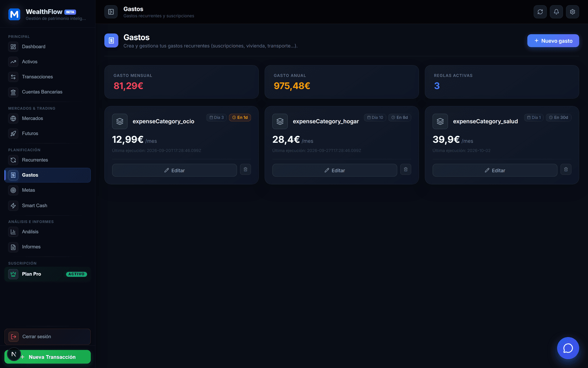The height and width of the screenshot is (368, 588).
Task: Open Transacciones page
Action: click(x=47, y=77)
